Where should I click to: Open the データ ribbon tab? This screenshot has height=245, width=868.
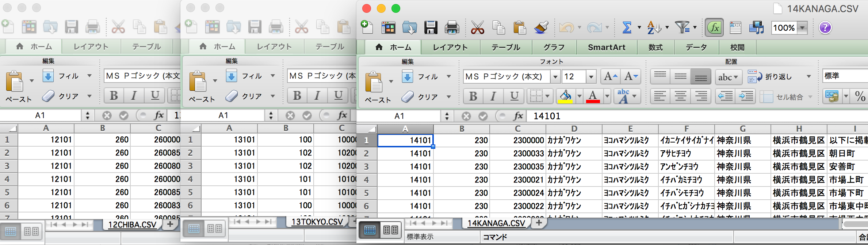click(x=696, y=48)
